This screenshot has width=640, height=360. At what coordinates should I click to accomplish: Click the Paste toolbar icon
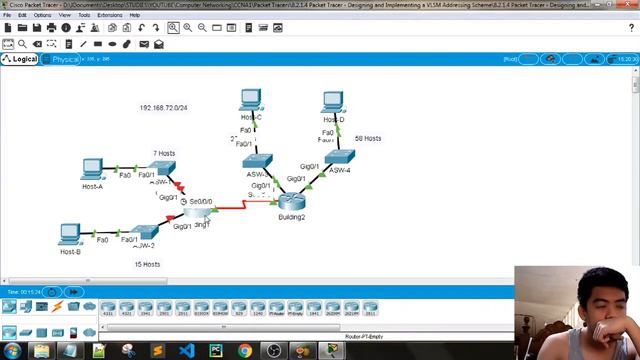pyautogui.click(x=127, y=28)
